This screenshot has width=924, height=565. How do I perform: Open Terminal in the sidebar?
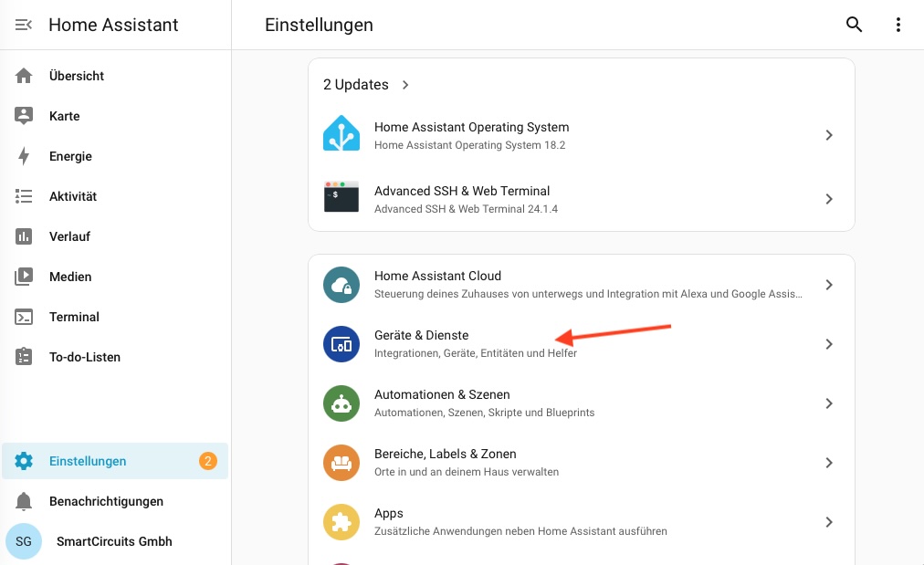click(74, 317)
